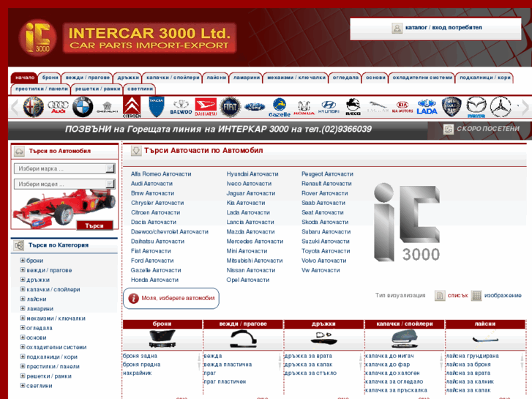This screenshot has width=532, height=399.
Task: Expand the брони category tree node
Action: (23, 261)
